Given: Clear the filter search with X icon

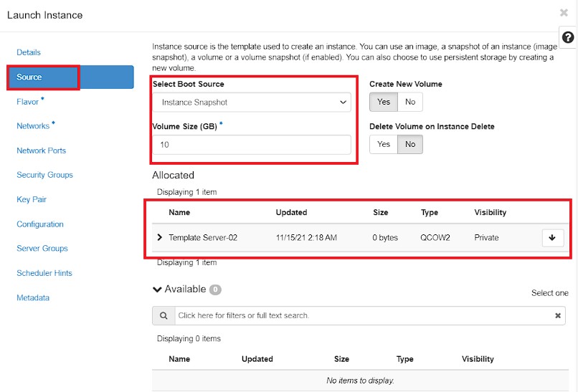Looking at the screenshot, I should tap(558, 315).
